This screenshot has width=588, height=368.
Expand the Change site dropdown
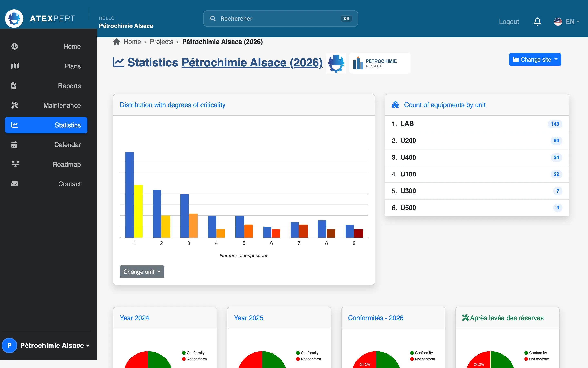pyautogui.click(x=535, y=59)
